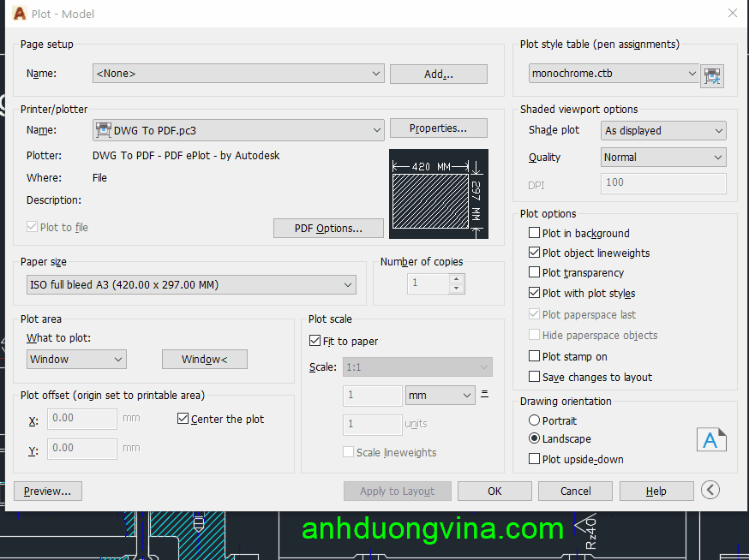This screenshot has width=749, height=560.
Task: Open the Paper size dropdown
Action: coord(191,285)
